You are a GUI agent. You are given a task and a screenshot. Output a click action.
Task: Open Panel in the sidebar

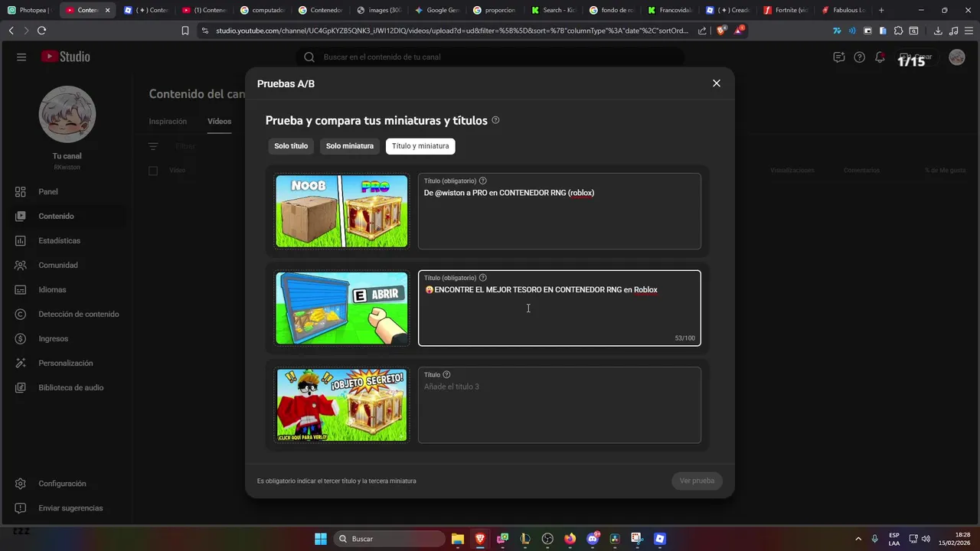click(x=66, y=191)
